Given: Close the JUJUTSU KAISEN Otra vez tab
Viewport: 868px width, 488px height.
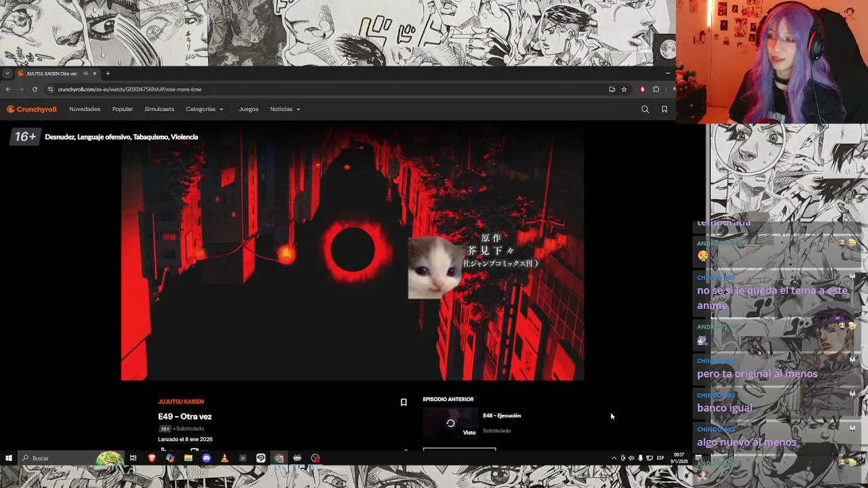Looking at the screenshot, I should [x=94, y=73].
